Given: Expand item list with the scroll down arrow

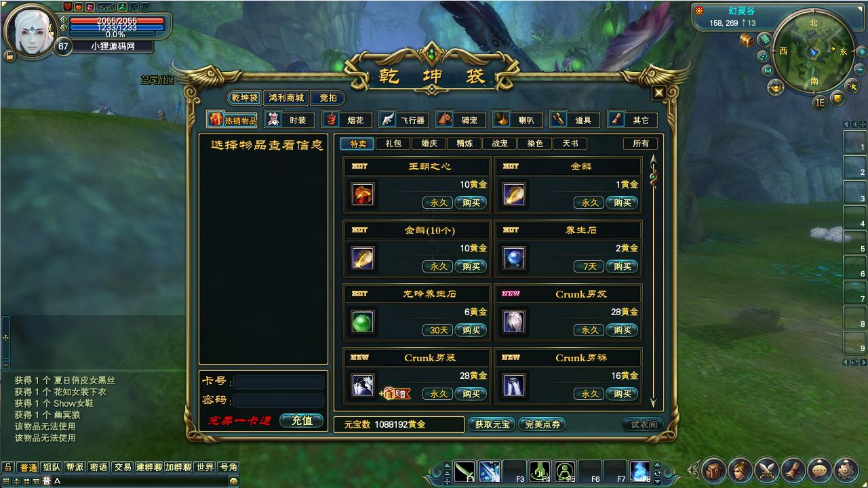Looking at the screenshot, I should 654,402.
